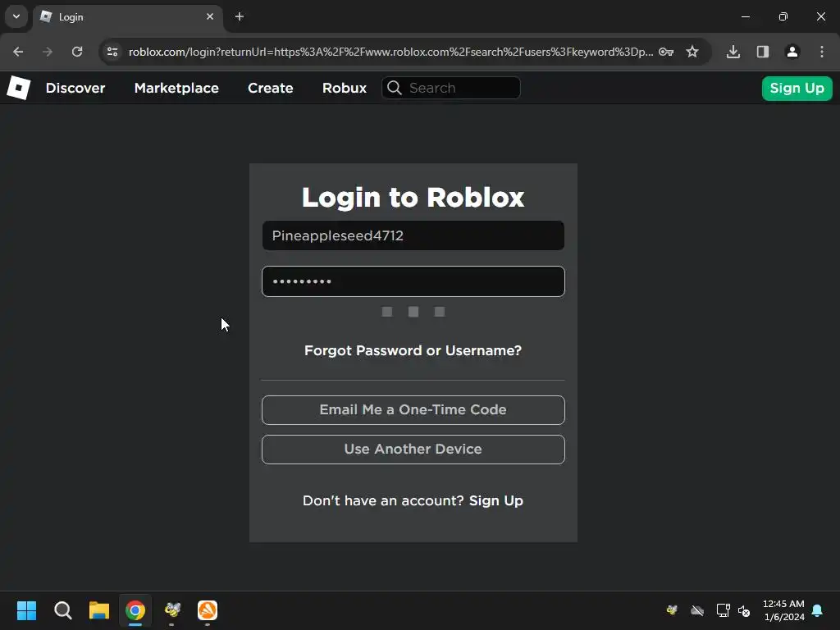This screenshot has height=630, width=840.
Task: Click the Chrome taskbar icon
Action: click(x=135, y=610)
